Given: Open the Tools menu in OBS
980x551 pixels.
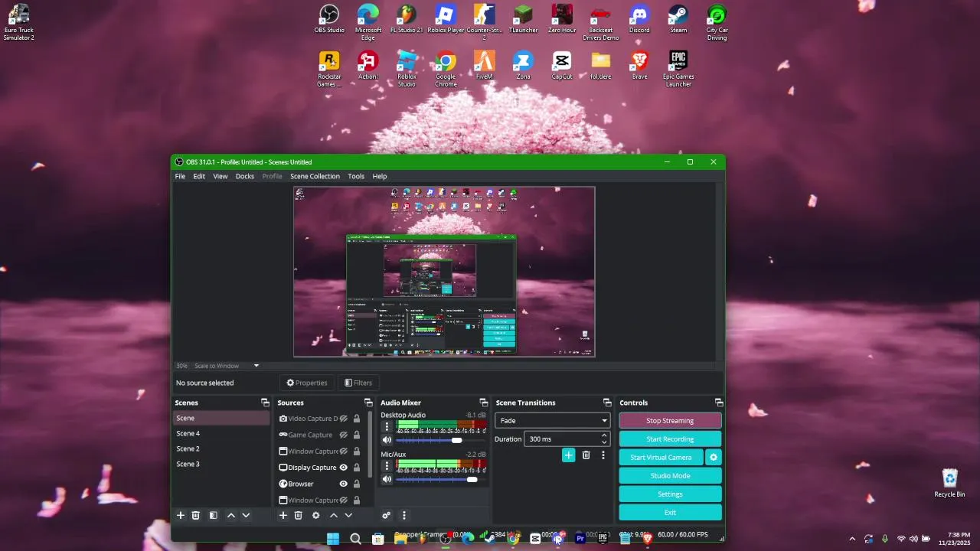Looking at the screenshot, I should pyautogui.click(x=356, y=176).
